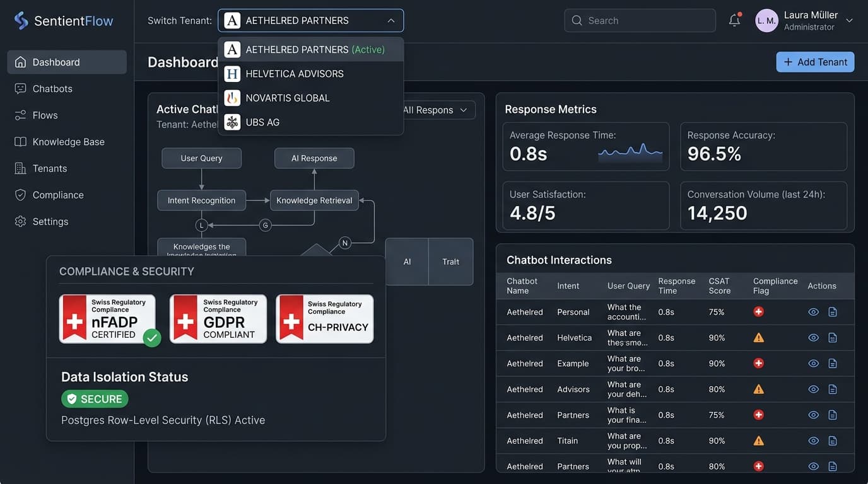The width and height of the screenshot is (868, 484).
Task: Select AETHELRED PARTNERS (Active) option
Action: [311, 50]
